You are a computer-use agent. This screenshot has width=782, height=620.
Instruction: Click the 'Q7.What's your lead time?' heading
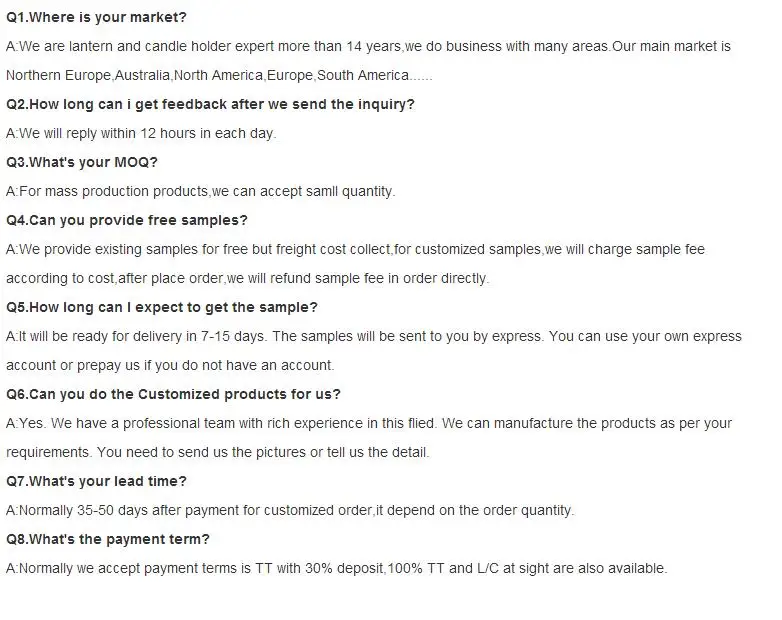(x=96, y=481)
